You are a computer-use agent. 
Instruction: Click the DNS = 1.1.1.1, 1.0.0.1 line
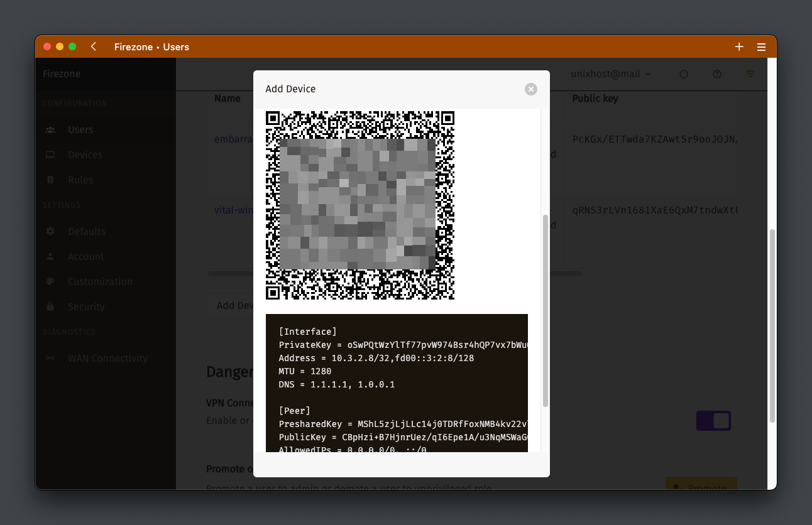(337, 384)
